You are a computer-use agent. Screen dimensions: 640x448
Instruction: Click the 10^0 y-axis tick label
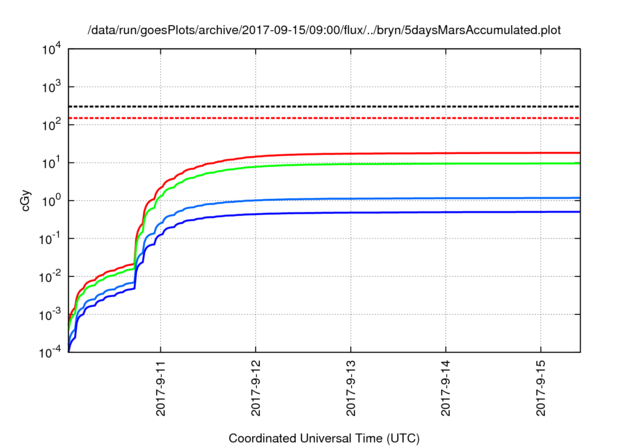tap(51, 200)
